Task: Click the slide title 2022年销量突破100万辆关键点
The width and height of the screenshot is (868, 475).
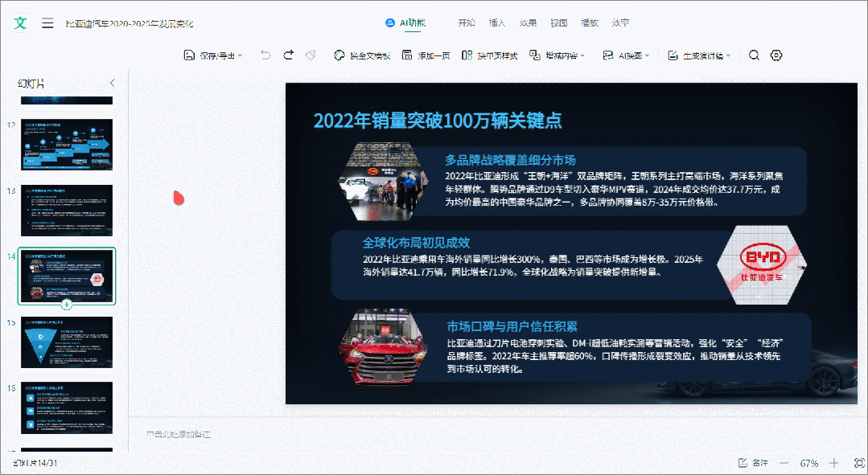Action: point(438,121)
